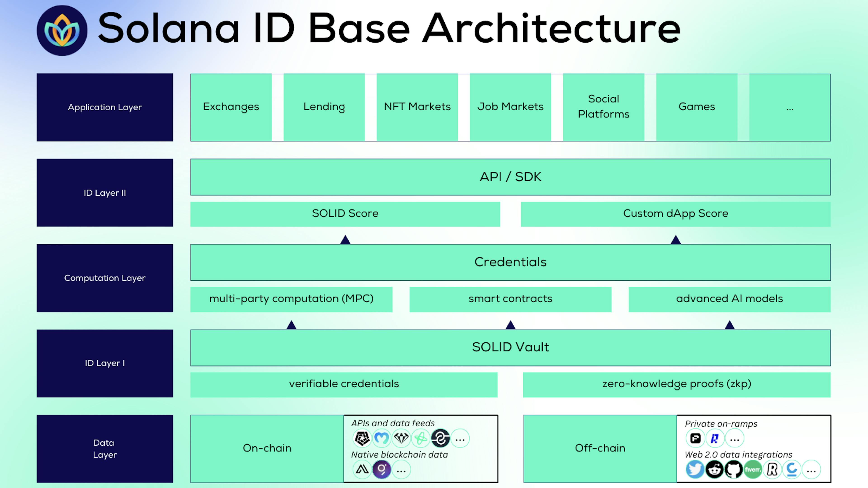Click the blue pixelated R icon

(x=715, y=438)
